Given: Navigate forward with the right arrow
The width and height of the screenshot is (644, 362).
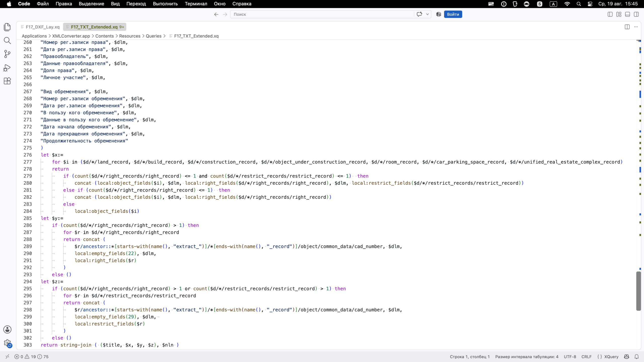Looking at the screenshot, I should (225, 14).
